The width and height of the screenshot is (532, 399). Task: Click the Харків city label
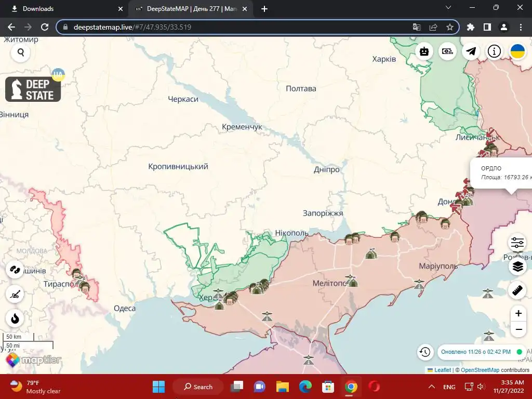tap(384, 59)
